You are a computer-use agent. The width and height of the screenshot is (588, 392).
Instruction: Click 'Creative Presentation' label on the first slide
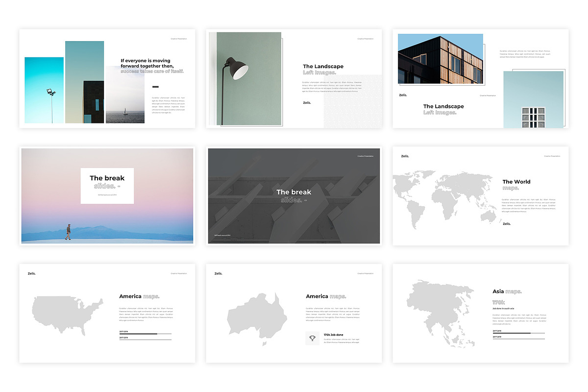pos(179,39)
